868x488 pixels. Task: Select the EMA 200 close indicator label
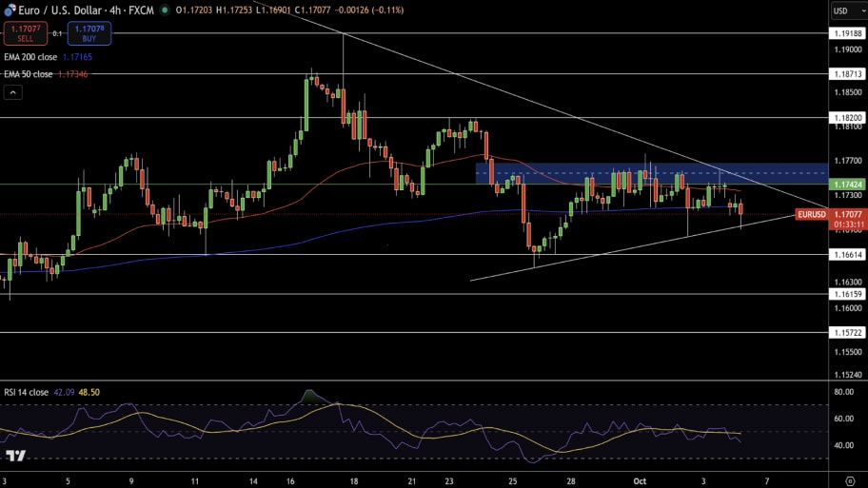point(30,57)
